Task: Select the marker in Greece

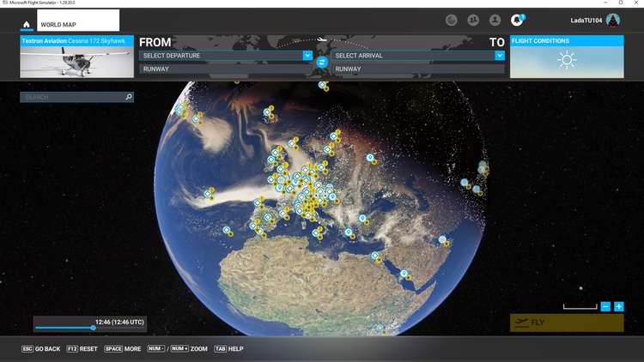Action: click(x=349, y=232)
